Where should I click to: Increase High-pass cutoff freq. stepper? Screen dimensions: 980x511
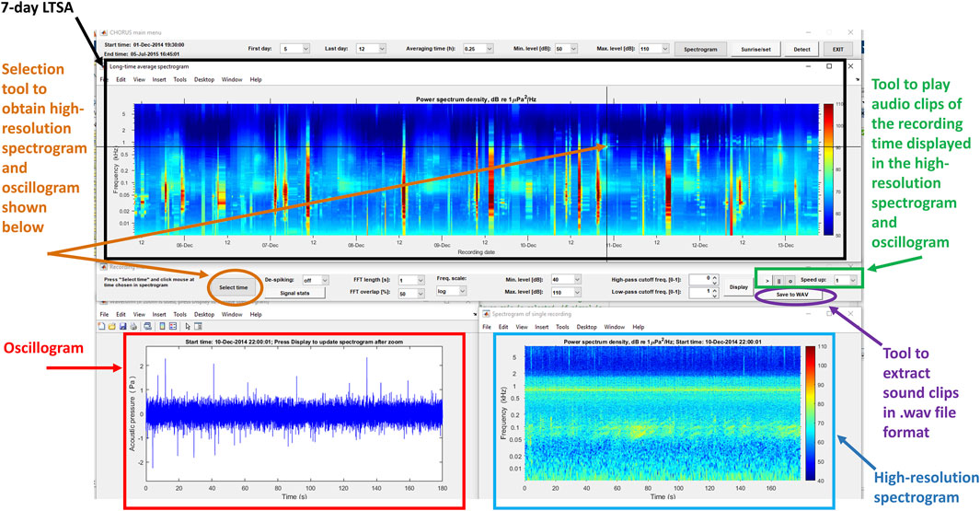click(715, 277)
